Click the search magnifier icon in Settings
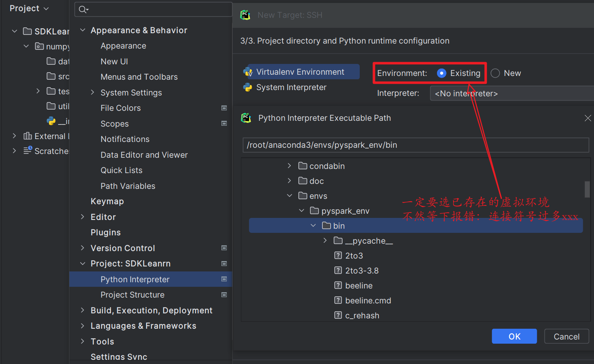 [x=83, y=10]
